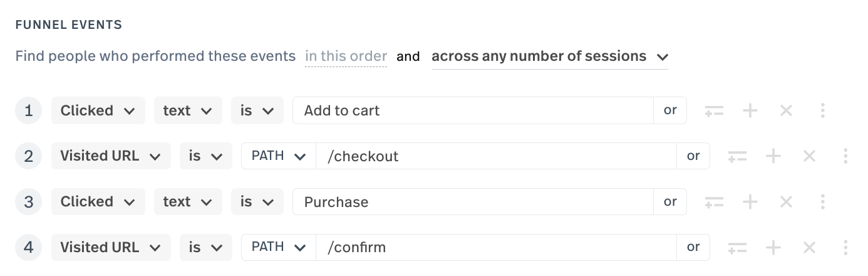This screenshot has width=868, height=276.
Task: Open the three-dot menu for step 3
Action: (823, 202)
